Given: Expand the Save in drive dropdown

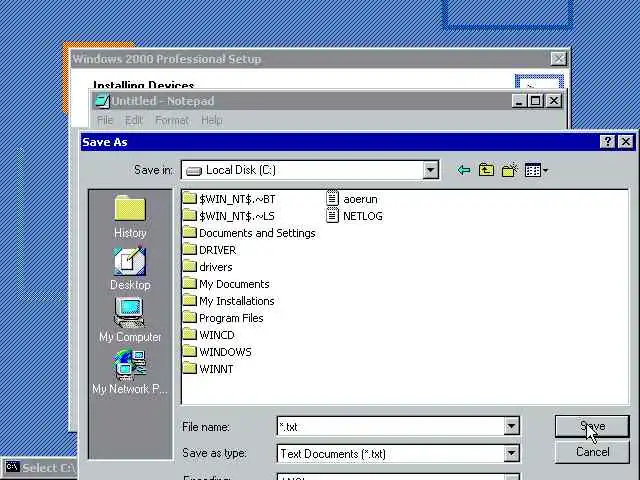Looking at the screenshot, I should pos(430,170).
